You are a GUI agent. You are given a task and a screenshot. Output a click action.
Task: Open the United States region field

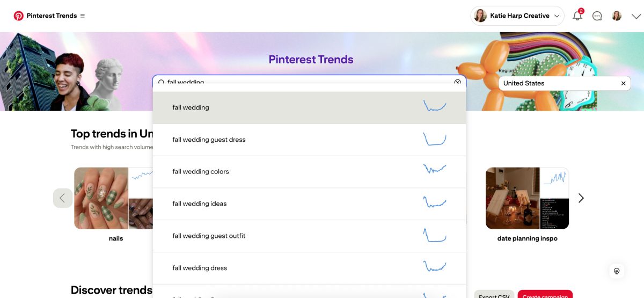[x=565, y=83]
